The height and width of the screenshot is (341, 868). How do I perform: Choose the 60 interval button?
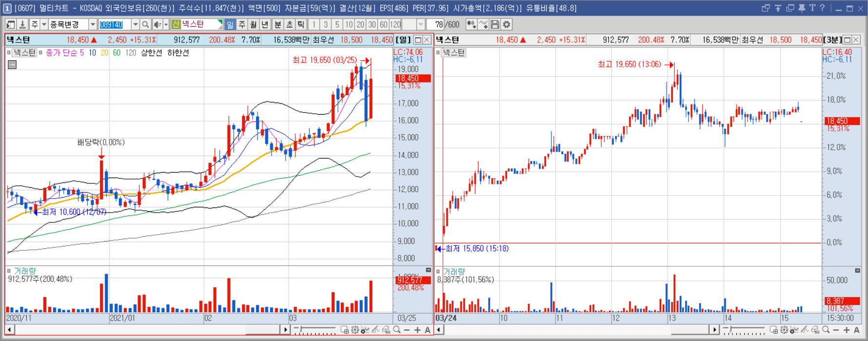[x=384, y=24]
